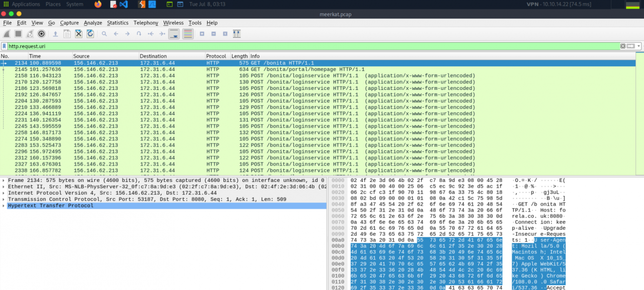Image resolution: width=644 pixels, height=290 pixels.
Task: Launch Visual Studio Code from top panel
Action: tap(124, 4)
